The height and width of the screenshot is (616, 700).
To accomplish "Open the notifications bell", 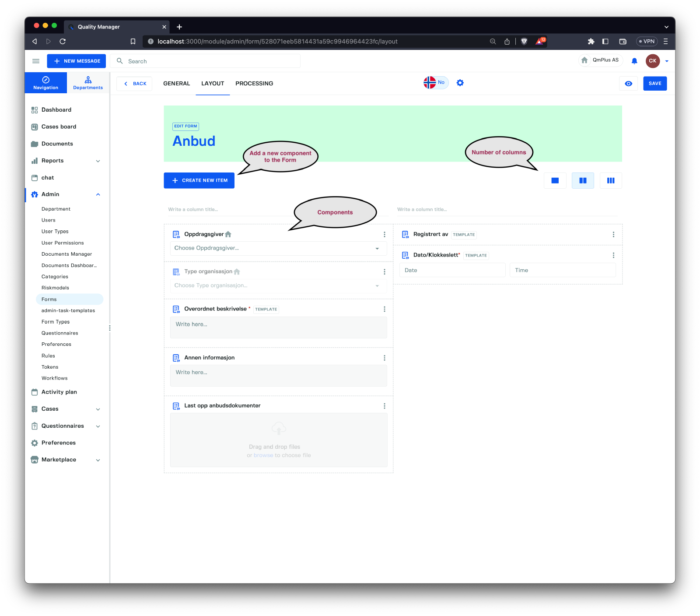I will (634, 61).
